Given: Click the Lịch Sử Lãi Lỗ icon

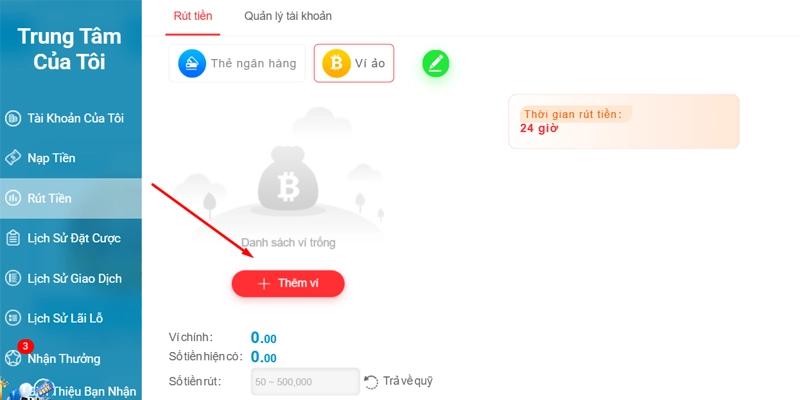Looking at the screenshot, I should [13, 318].
